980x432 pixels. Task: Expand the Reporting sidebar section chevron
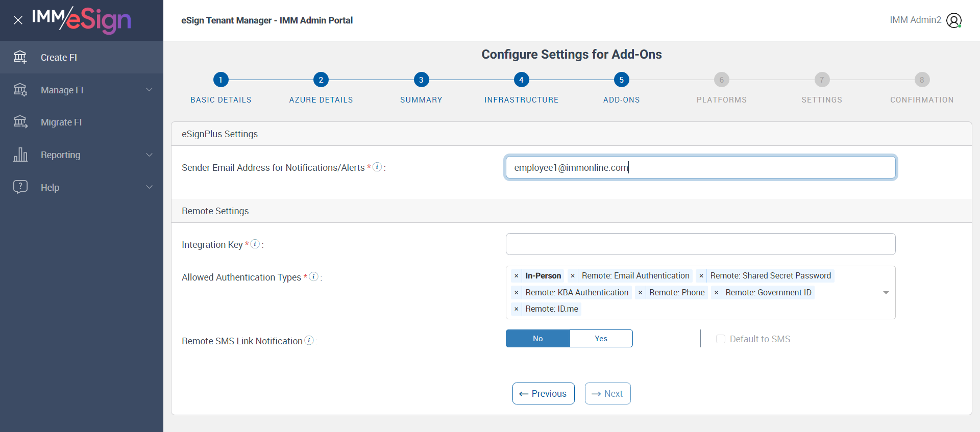point(150,155)
